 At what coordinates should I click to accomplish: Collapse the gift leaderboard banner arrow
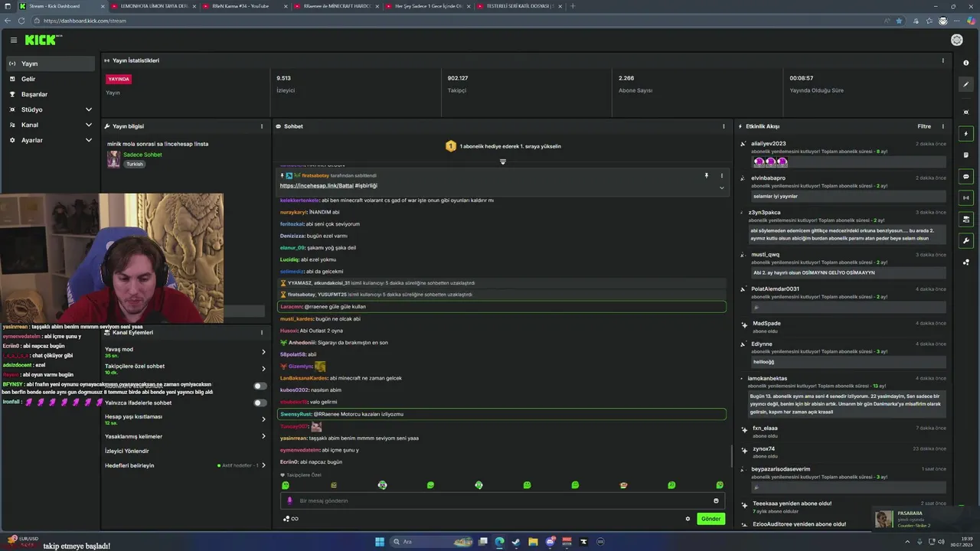point(503,161)
